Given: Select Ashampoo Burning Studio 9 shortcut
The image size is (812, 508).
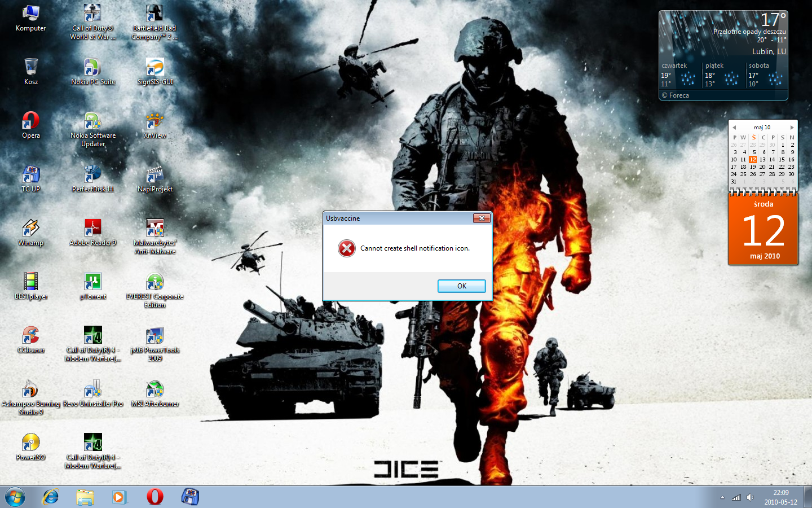Looking at the screenshot, I should tap(31, 398).
